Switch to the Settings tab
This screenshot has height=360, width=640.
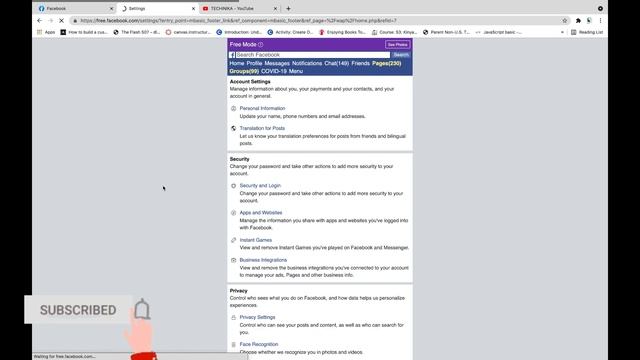(x=158, y=9)
